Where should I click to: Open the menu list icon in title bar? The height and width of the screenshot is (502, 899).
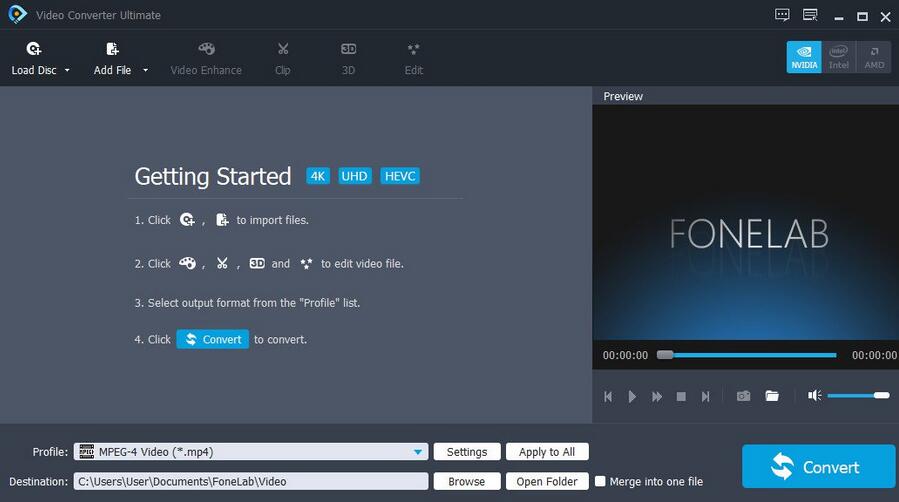coord(810,15)
